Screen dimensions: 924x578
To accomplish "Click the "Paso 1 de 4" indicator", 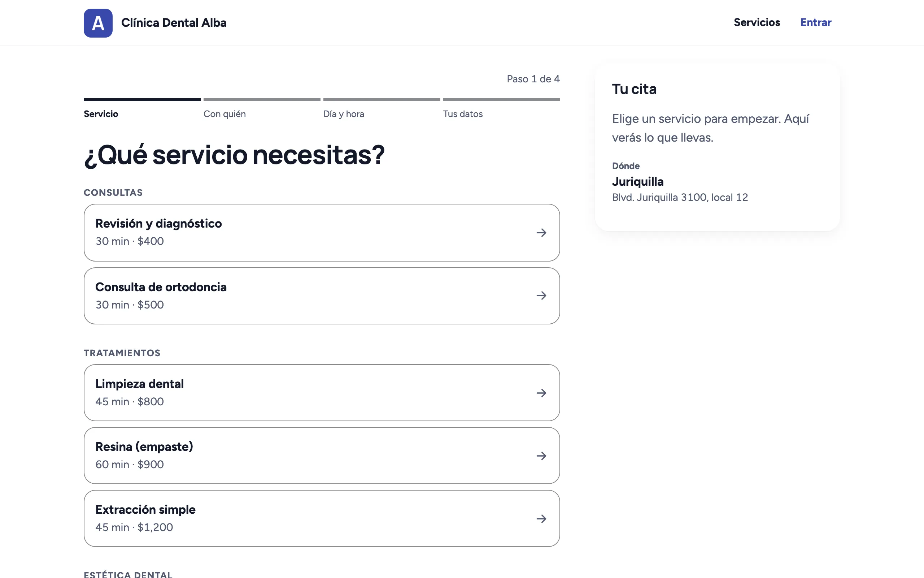I will (x=533, y=79).
